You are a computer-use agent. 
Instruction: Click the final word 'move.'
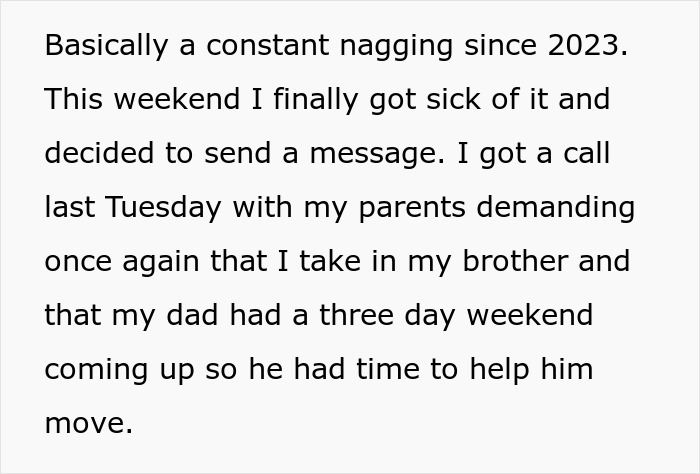(88, 424)
